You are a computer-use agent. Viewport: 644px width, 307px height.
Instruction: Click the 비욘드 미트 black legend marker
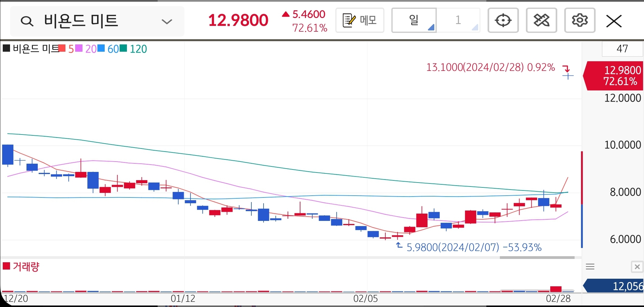[x=6, y=48]
